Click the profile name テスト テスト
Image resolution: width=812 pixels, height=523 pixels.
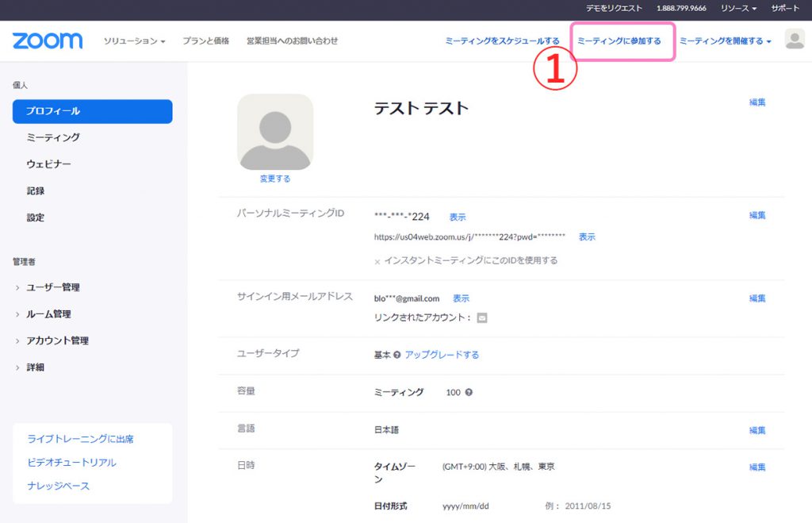[x=421, y=108]
